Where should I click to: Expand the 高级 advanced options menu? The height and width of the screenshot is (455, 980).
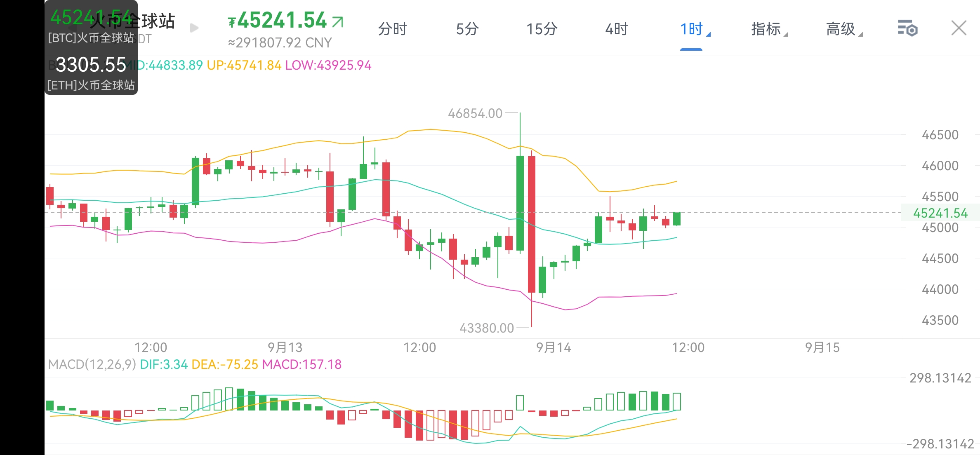coord(843,29)
